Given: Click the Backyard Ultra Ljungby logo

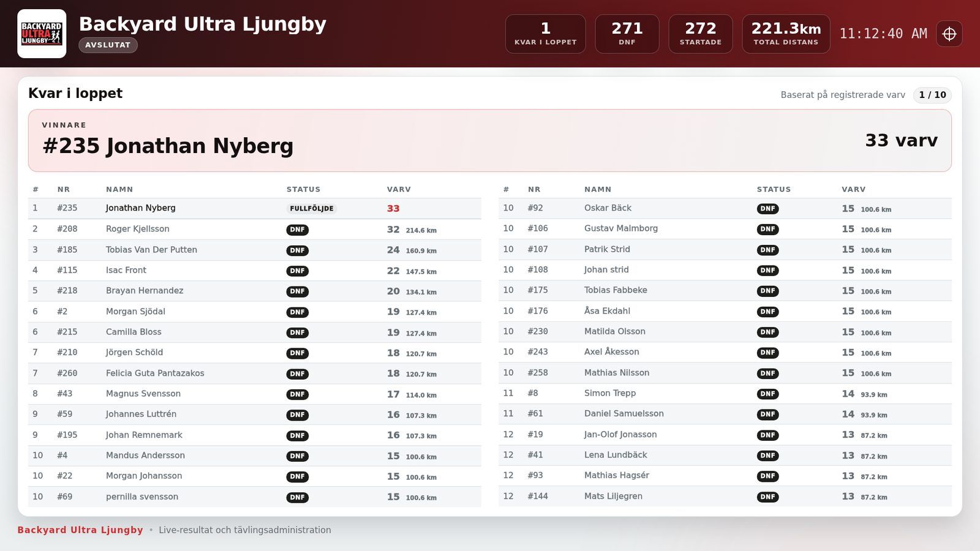Looking at the screenshot, I should coord(42,34).
